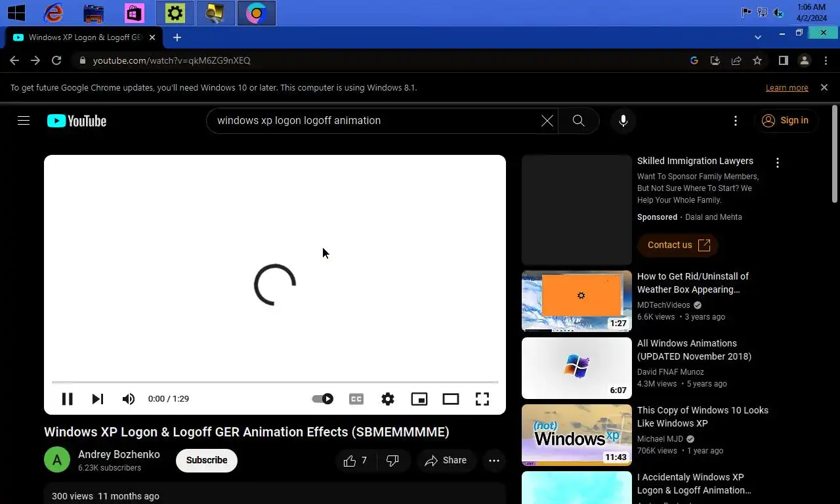The height and width of the screenshot is (504, 840).
Task: Open the Windows Start button
Action: click(16, 12)
